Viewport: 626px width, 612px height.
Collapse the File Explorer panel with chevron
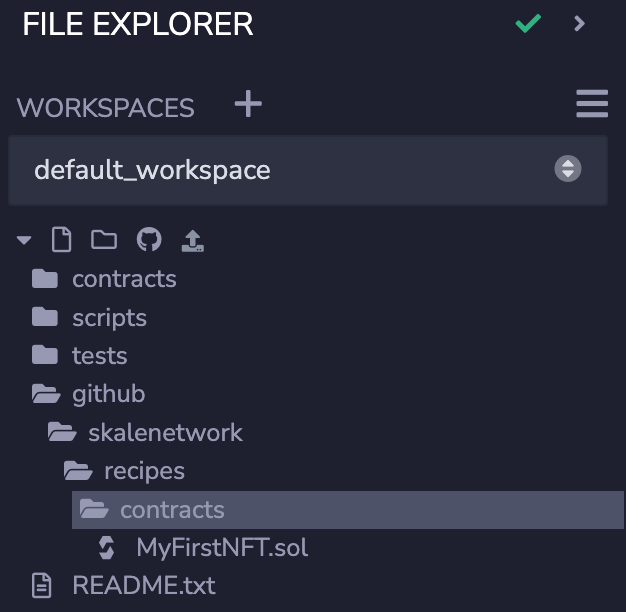[x=580, y=23]
